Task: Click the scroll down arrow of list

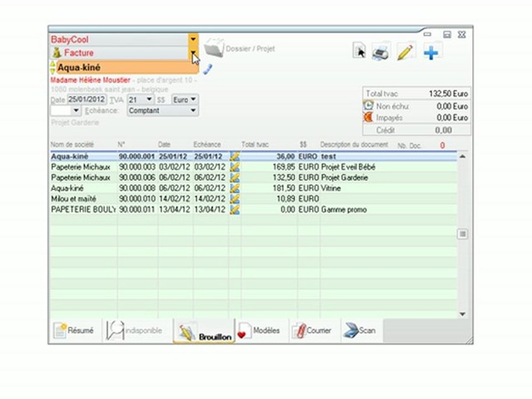Action: tap(462, 314)
